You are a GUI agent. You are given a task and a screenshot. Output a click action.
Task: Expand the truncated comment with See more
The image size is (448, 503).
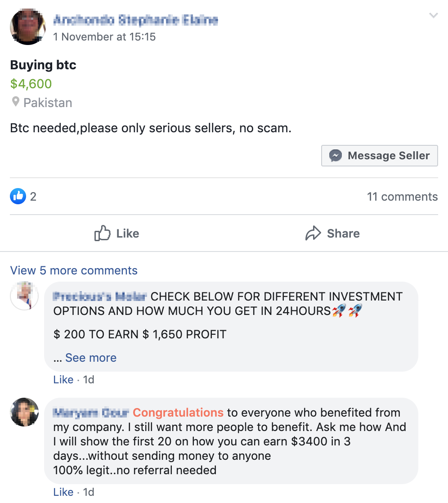tap(90, 358)
